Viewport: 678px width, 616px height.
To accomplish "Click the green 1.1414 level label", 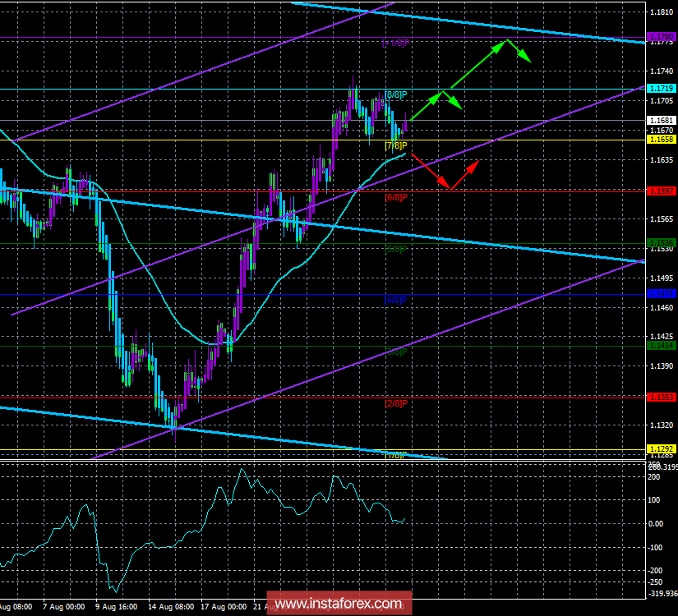I will 661,346.
